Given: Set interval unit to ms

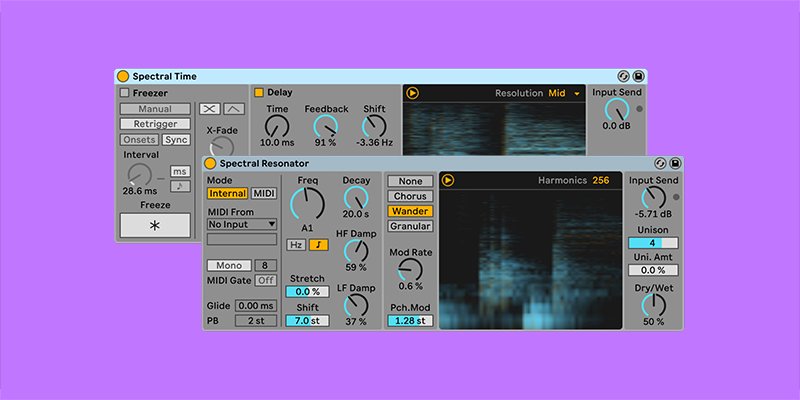Looking at the screenshot, I should click(180, 171).
